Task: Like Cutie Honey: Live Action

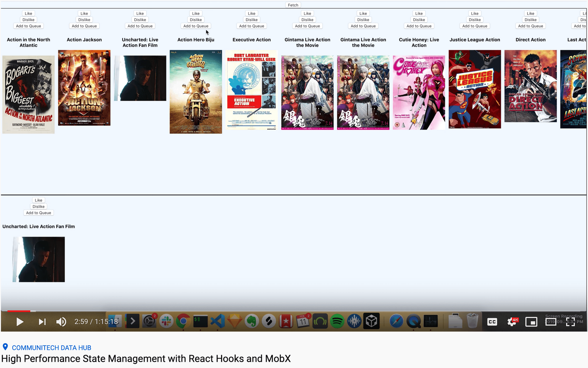Action: pos(419,14)
